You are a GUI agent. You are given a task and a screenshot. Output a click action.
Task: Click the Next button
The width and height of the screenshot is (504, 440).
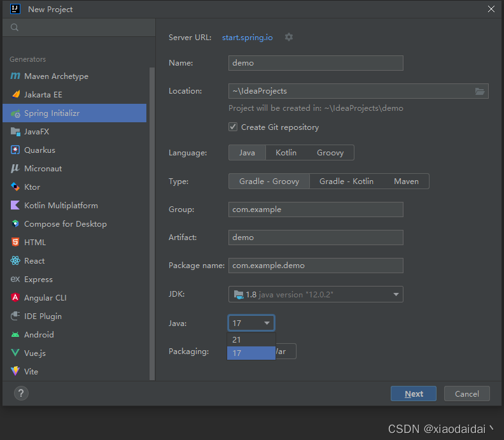click(x=414, y=394)
